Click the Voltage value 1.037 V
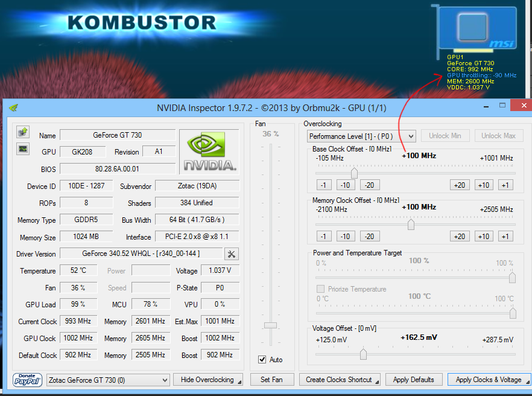532x396 pixels. click(x=220, y=270)
